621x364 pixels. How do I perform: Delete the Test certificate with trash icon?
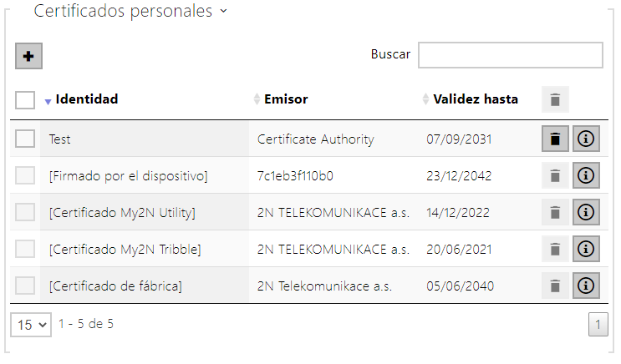tap(555, 139)
